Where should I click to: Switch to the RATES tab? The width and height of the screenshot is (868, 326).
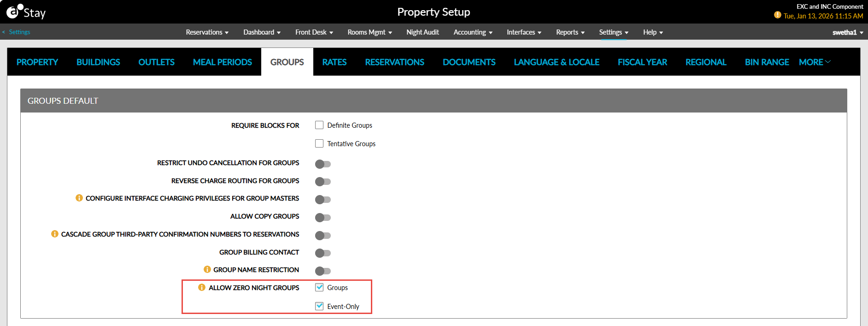click(x=334, y=62)
